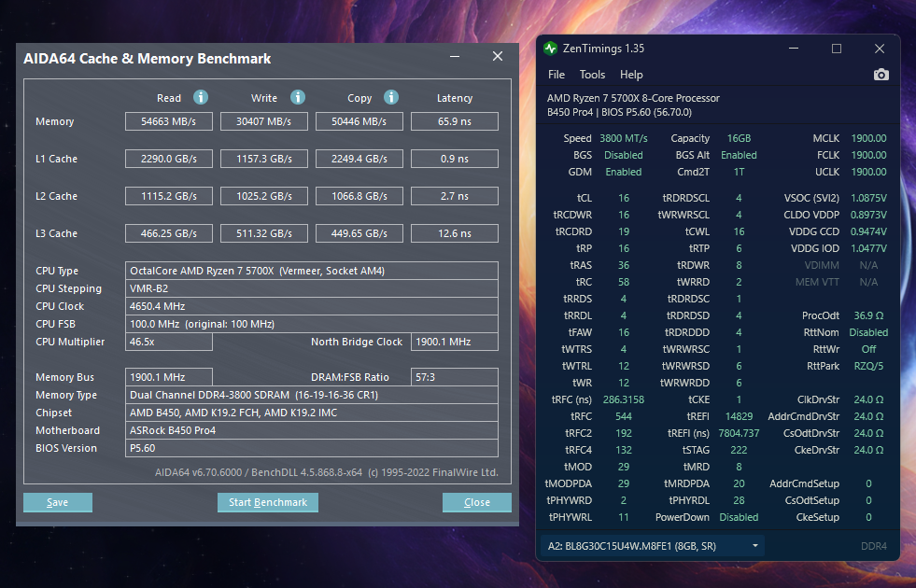This screenshot has width=916, height=588.
Task: Click the BIOS Version P5.60 field
Action: (311, 448)
